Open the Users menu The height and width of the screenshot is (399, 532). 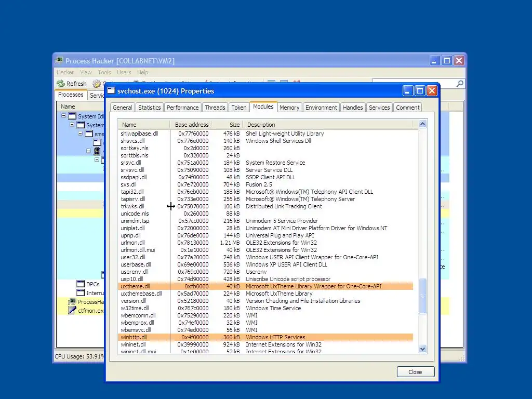pyautogui.click(x=124, y=72)
